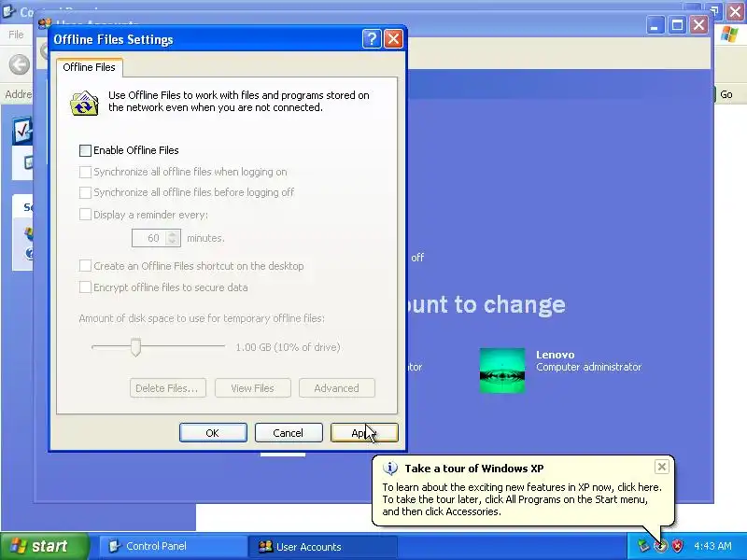
Task: Click the Go button in address bar
Action: [x=726, y=94]
